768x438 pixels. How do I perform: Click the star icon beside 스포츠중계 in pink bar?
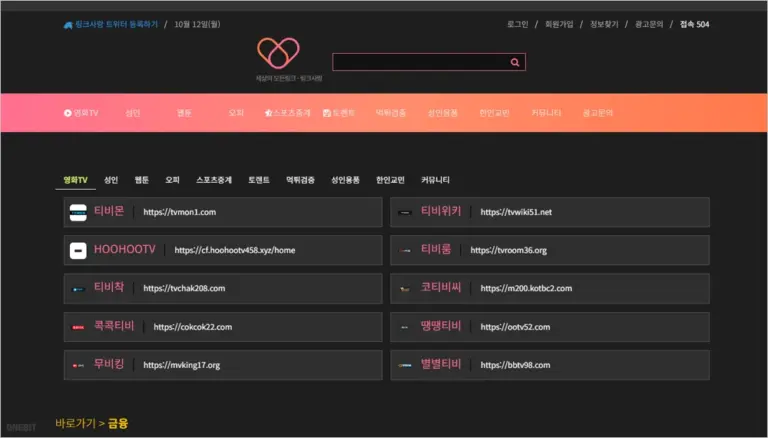pos(268,113)
